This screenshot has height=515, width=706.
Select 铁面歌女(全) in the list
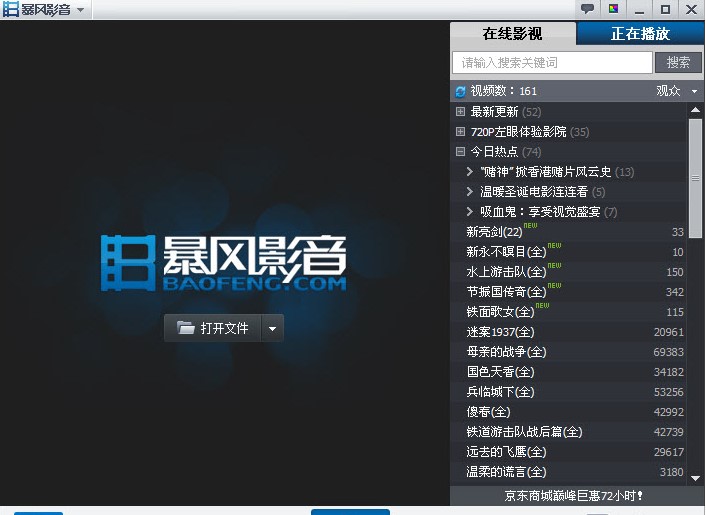coord(569,312)
